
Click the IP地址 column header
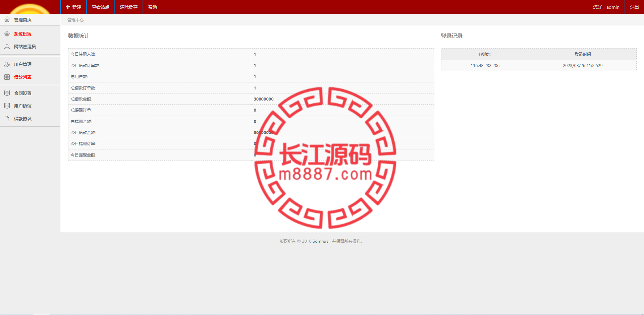(485, 54)
